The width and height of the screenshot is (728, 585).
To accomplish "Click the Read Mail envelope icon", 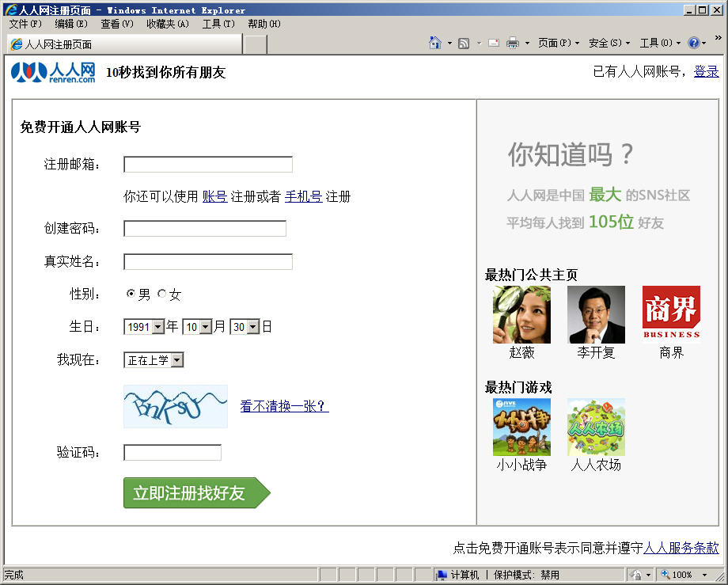I will 494,43.
